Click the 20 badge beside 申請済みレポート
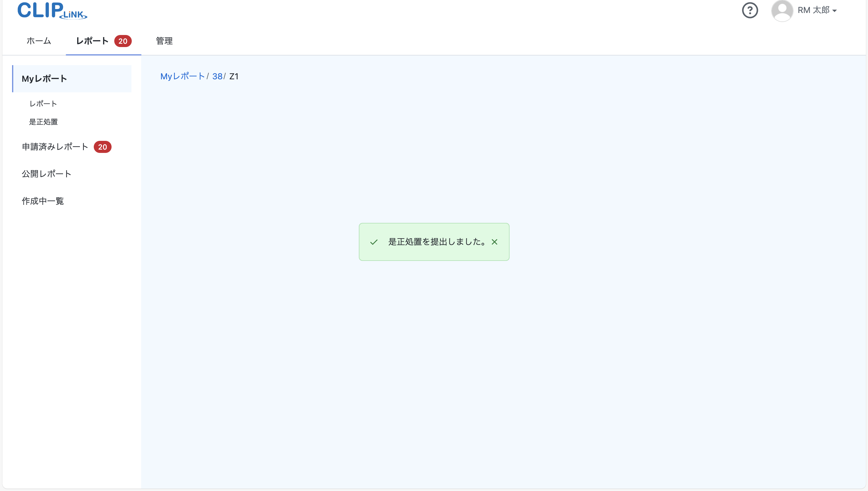Viewport: 868px width, 491px height. tap(103, 147)
